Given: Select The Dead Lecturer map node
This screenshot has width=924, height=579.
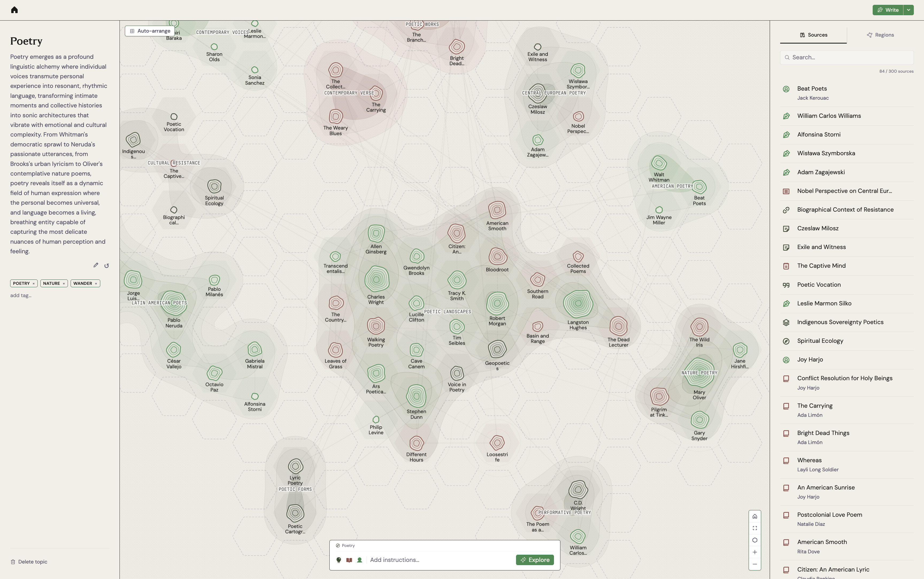Looking at the screenshot, I should [x=618, y=326].
